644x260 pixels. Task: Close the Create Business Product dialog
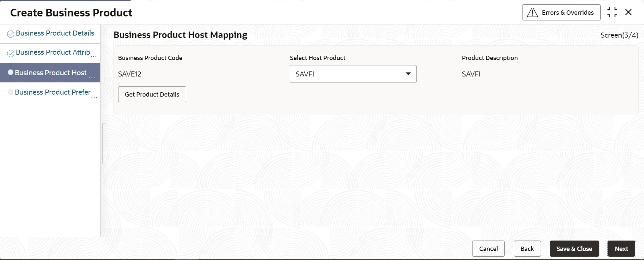click(628, 12)
